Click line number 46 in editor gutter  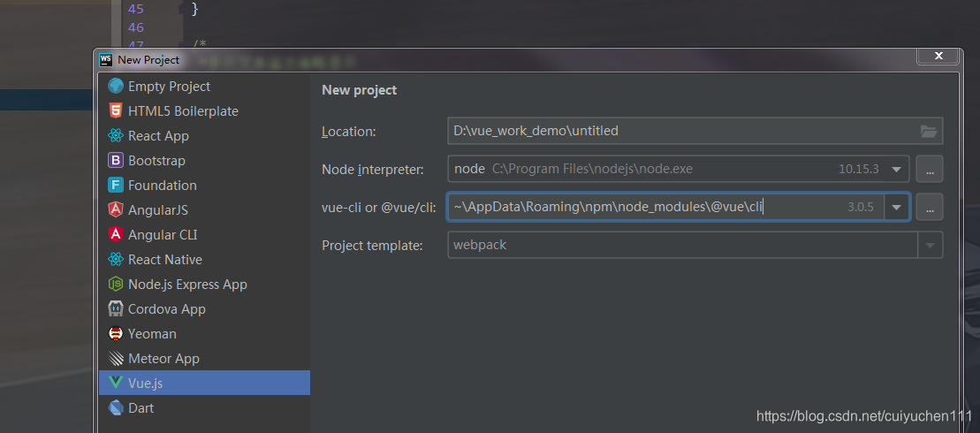tap(135, 27)
